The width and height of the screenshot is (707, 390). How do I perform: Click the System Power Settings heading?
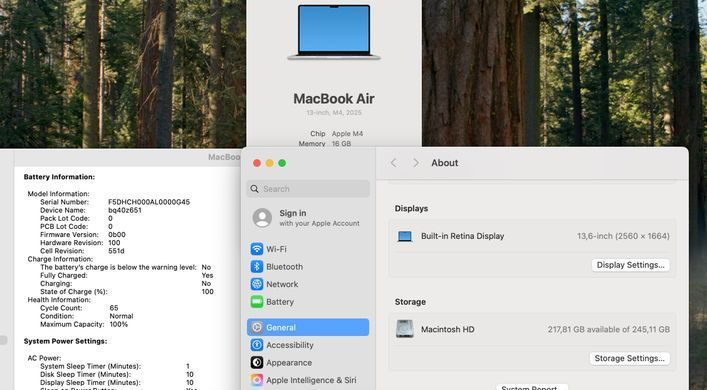65,341
